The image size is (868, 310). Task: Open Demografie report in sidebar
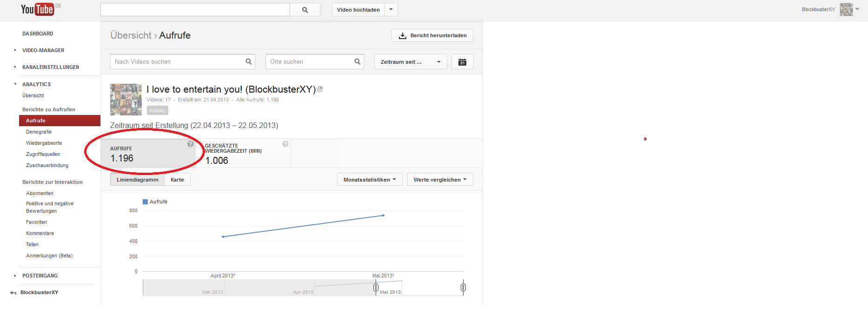39,132
